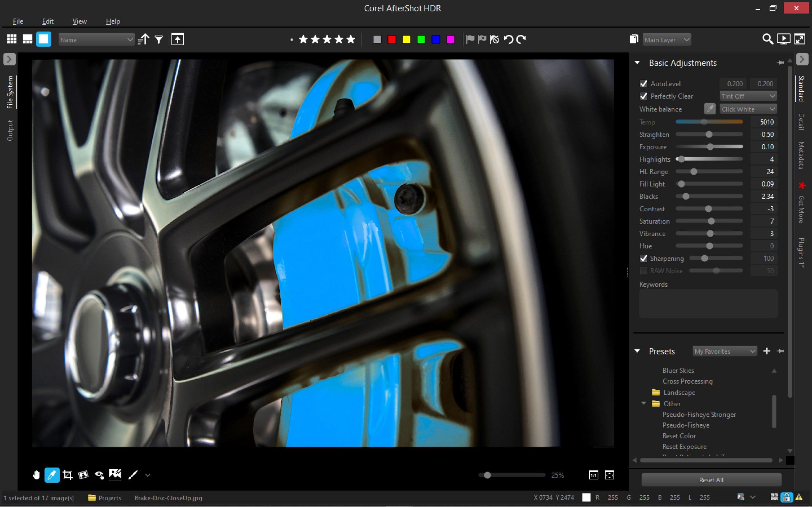Open the Edit menu

[x=47, y=21]
